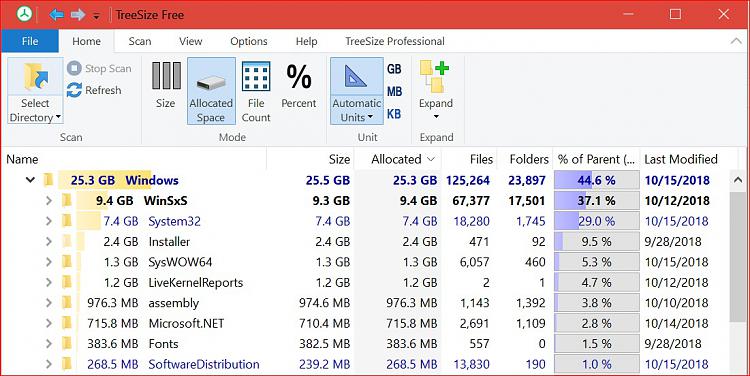Click the Stop Scan button

[99, 68]
